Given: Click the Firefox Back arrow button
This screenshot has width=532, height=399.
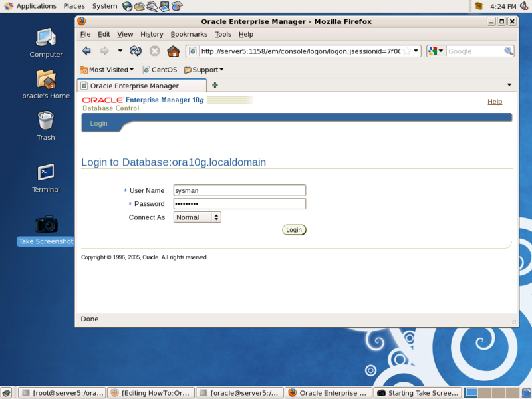Looking at the screenshot, I should 86,51.
